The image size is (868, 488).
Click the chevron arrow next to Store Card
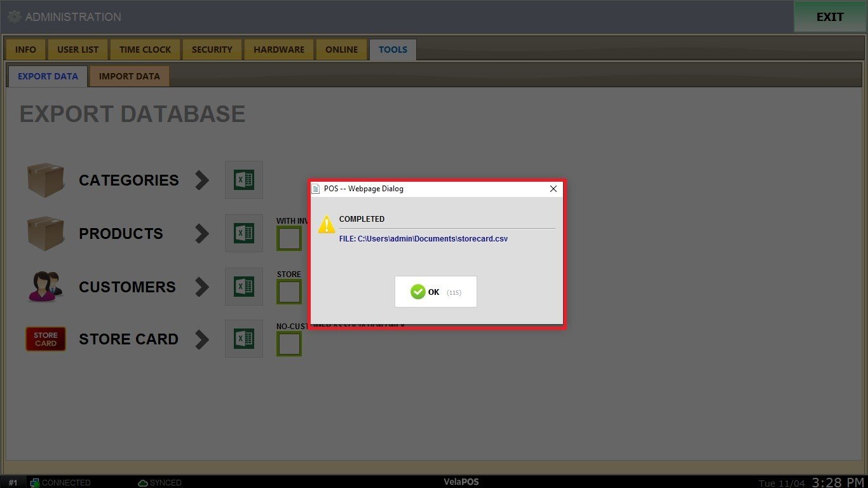(x=202, y=339)
